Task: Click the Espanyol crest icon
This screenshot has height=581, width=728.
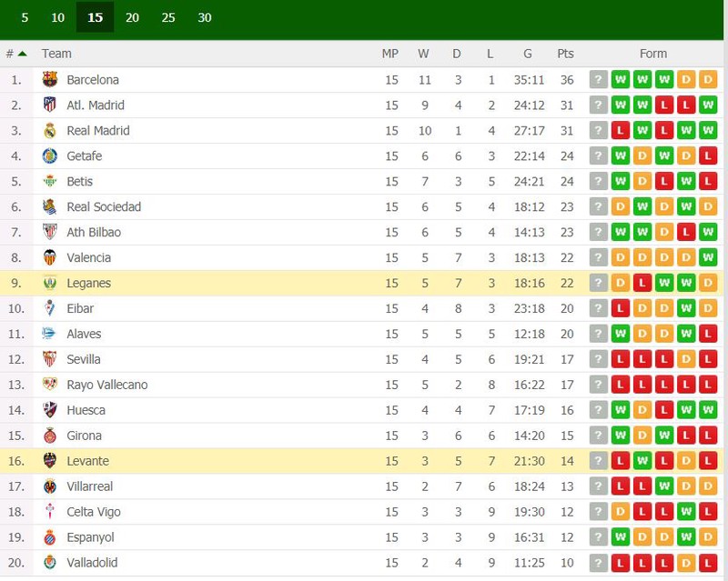Action: pos(50,537)
